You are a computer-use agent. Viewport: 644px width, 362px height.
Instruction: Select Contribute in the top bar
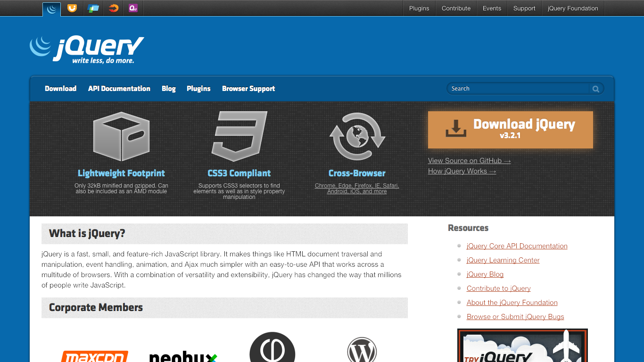455,8
